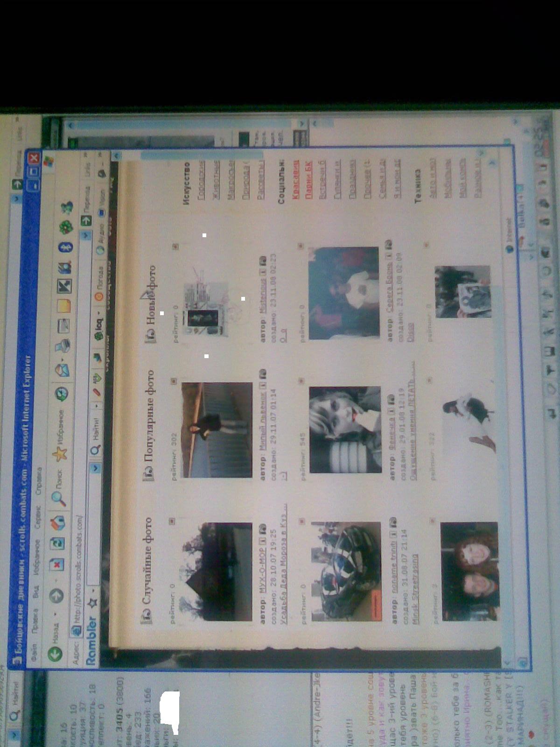
Task: Click the Rambler star bookmark icon
Action: point(92,603)
